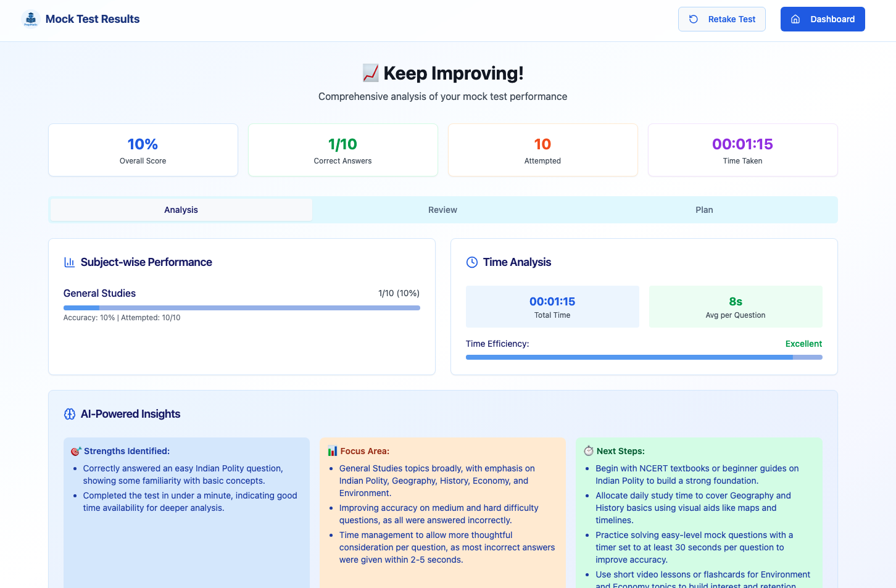
Task: Select the 10 Attempted card
Action: pos(543,150)
